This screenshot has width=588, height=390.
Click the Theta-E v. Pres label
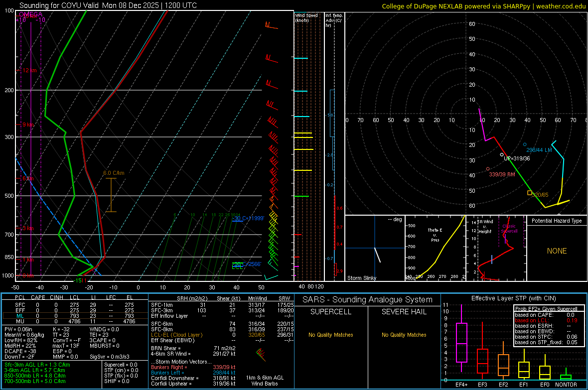[435, 235]
